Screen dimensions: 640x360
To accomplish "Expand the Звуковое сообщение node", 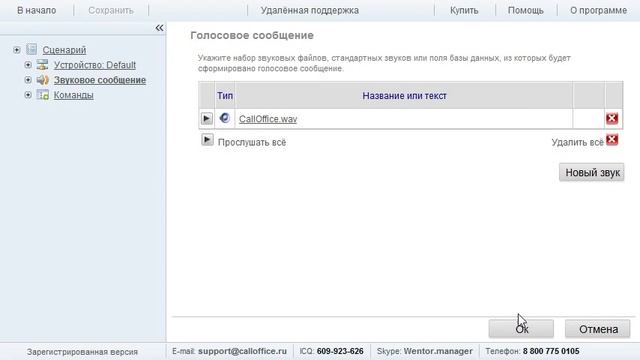I will 28,80.
